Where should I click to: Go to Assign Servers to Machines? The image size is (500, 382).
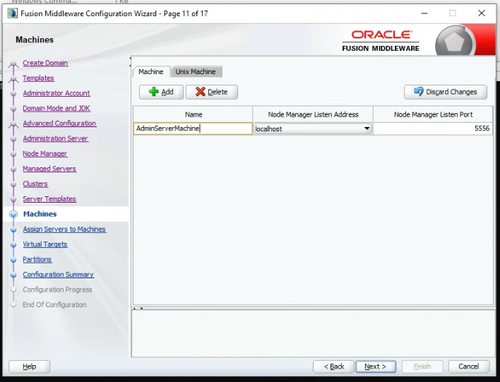(x=64, y=229)
